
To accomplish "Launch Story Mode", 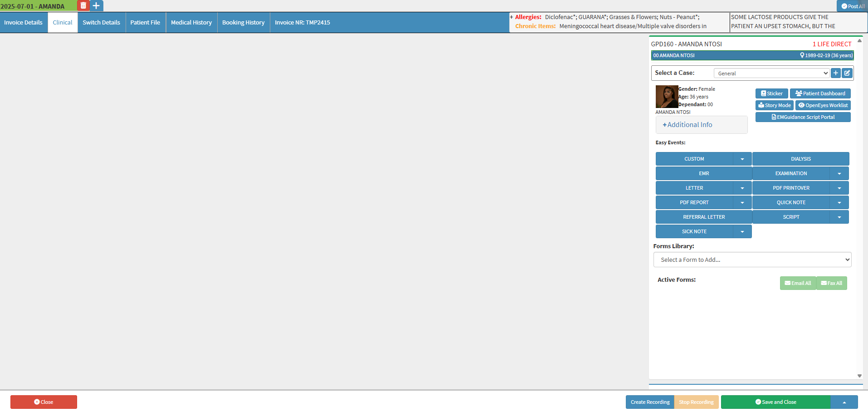I will point(775,105).
